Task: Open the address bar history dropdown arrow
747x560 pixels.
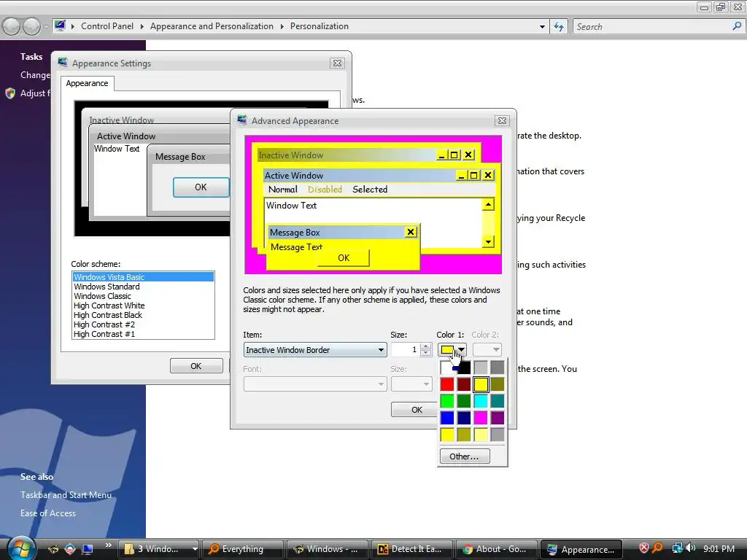Action: pos(542,27)
